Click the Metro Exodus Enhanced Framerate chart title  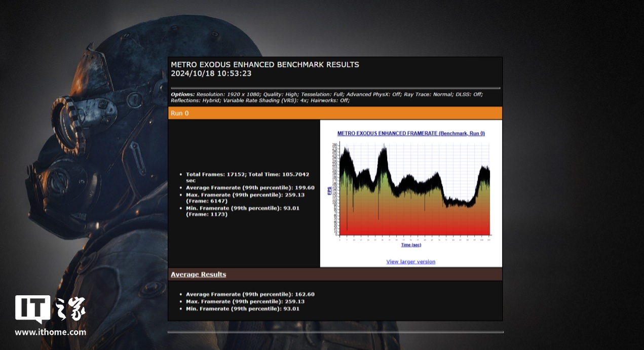[x=411, y=134]
